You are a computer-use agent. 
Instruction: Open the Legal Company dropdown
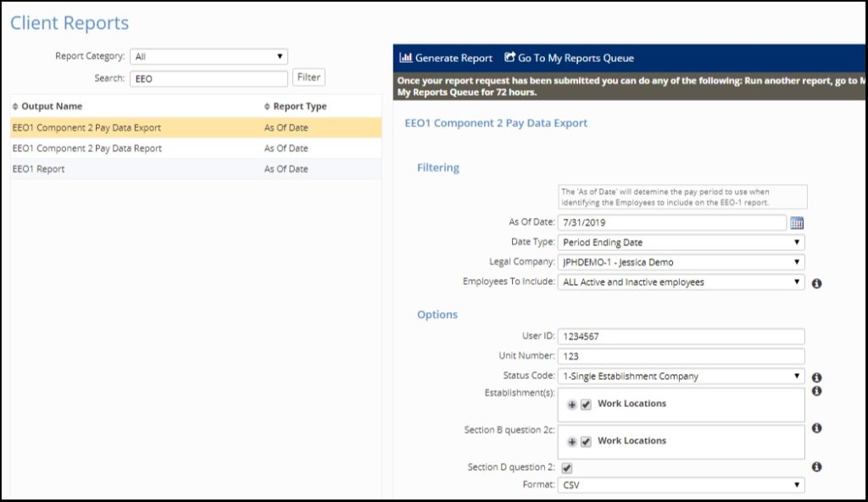(681, 262)
